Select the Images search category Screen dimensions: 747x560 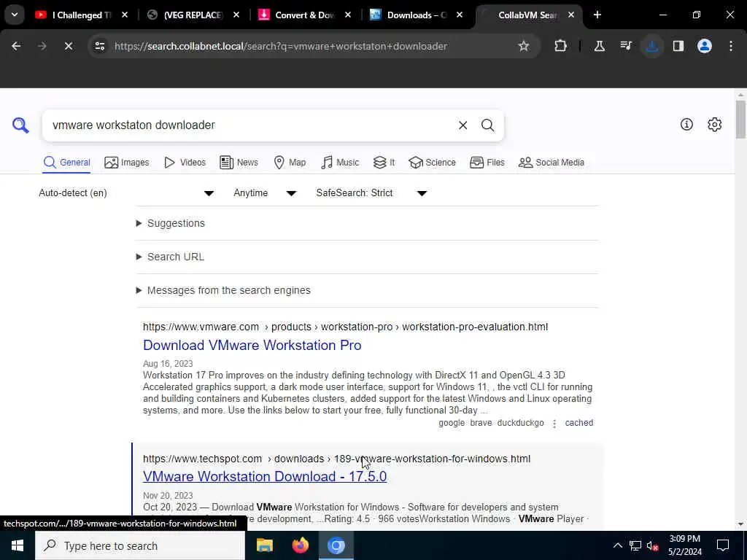click(x=127, y=163)
